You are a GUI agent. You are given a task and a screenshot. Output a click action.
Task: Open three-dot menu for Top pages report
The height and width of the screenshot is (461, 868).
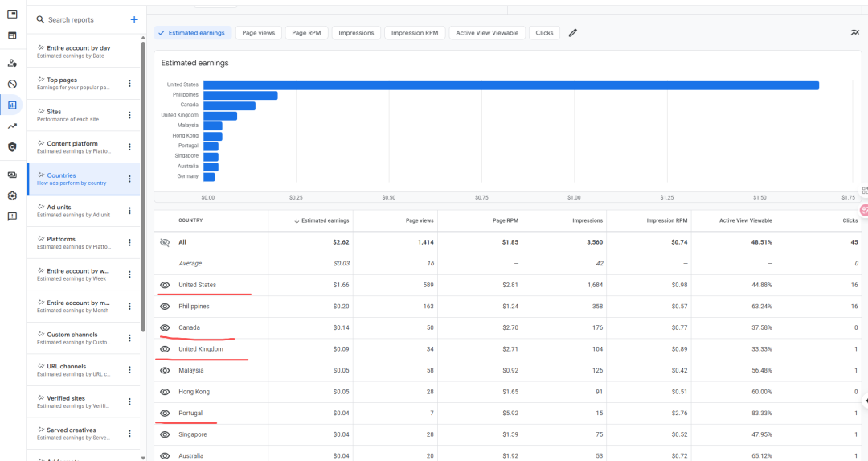[129, 84]
